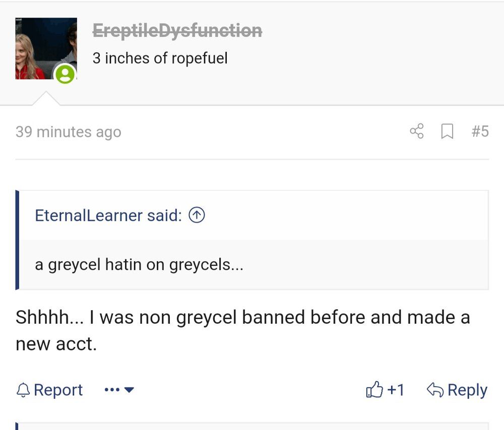Open EreptileDysfunction's profile username link
The width and height of the screenshot is (504, 430).
coord(177,31)
